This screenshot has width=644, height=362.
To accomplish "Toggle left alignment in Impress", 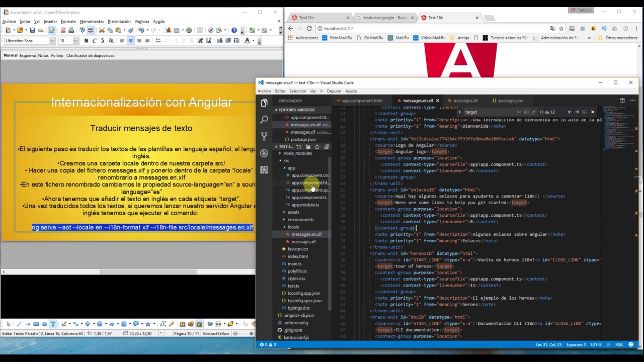I will [122, 41].
